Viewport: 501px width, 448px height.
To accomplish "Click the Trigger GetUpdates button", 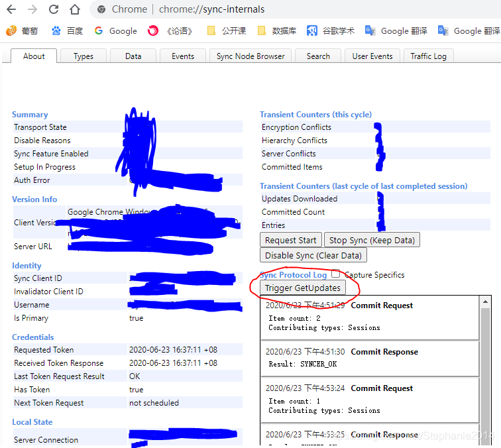I will click(x=303, y=288).
